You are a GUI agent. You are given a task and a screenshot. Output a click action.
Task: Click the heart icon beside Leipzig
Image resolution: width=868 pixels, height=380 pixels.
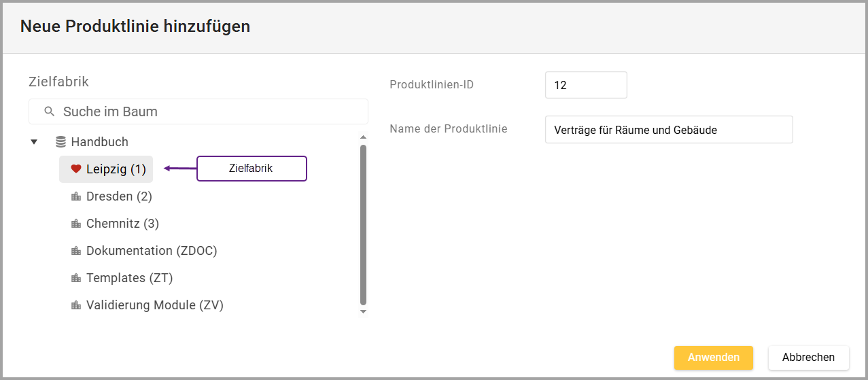(75, 169)
